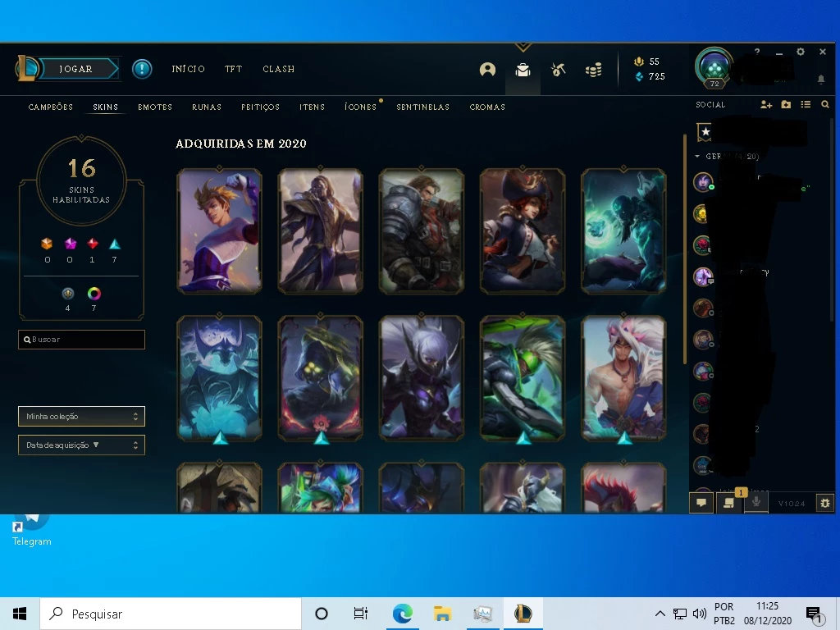The width and height of the screenshot is (840, 630).
Task: Click the bug report icon
Action: 825,503
